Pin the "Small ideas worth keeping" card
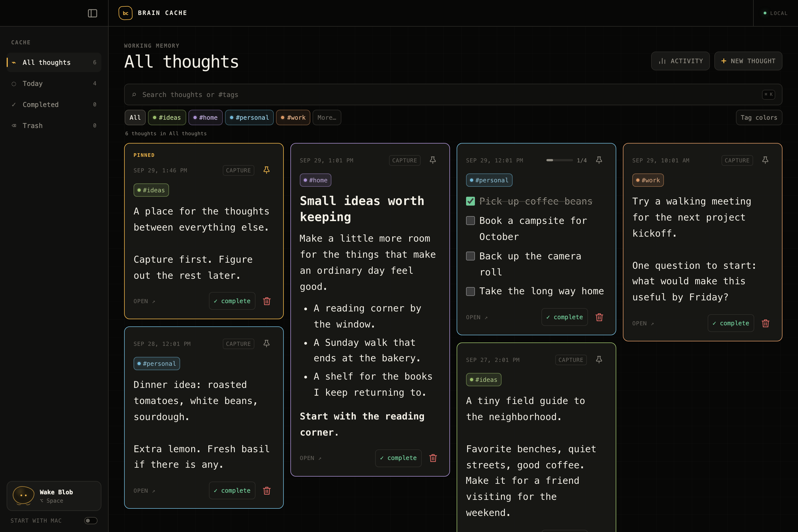 (433, 160)
